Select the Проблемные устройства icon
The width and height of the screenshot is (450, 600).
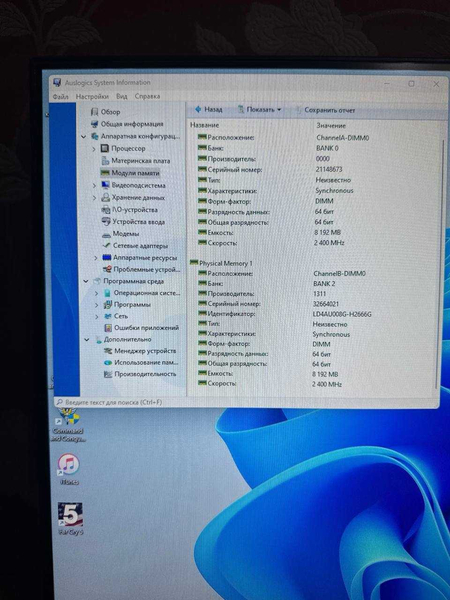coord(108,269)
